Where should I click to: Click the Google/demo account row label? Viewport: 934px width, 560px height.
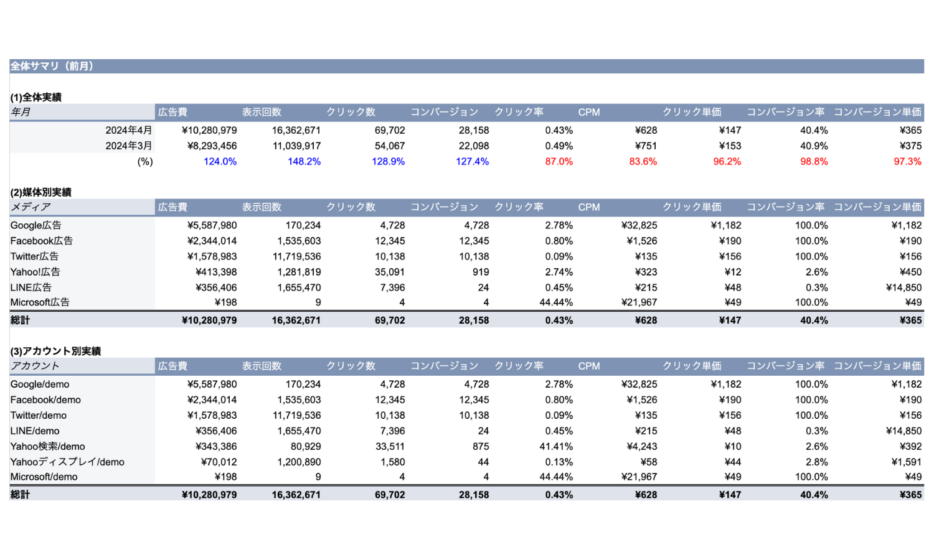pos(40,385)
